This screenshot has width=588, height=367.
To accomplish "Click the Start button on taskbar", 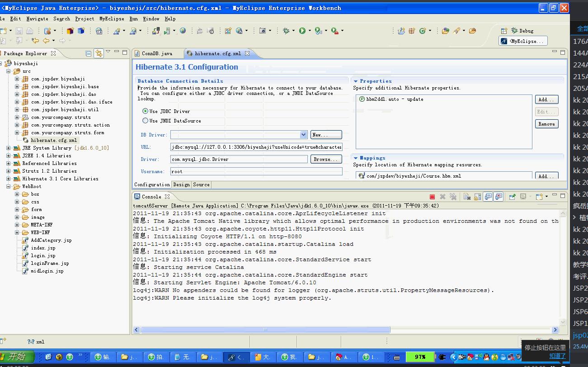I will coord(16,357).
